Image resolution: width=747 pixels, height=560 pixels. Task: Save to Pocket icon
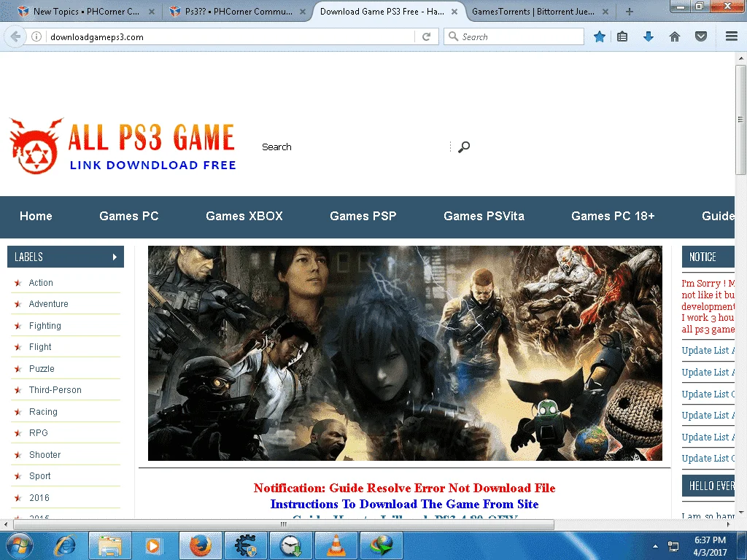point(701,36)
